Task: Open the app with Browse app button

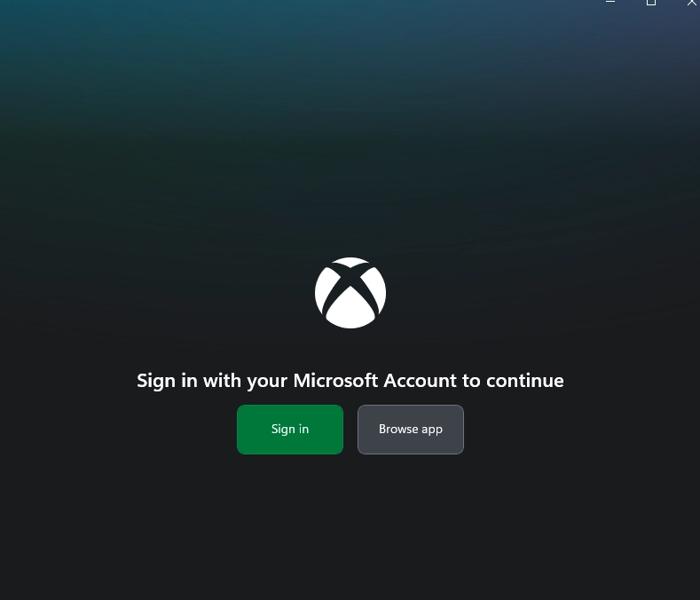Action: (410, 430)
